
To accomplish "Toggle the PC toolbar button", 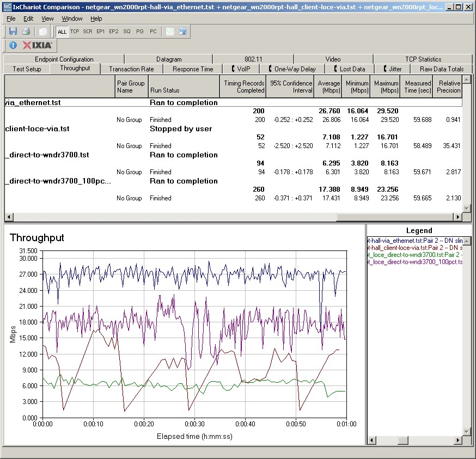I will [153, 31].
